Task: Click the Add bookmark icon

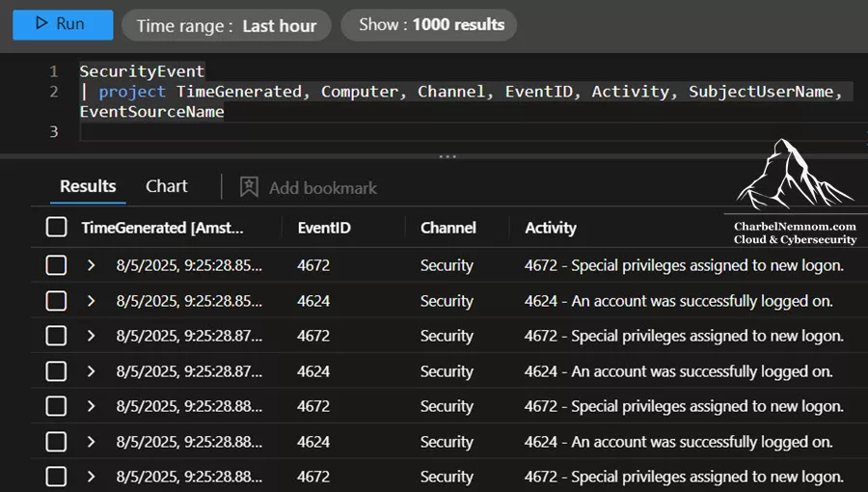Action: coord(249,187)
